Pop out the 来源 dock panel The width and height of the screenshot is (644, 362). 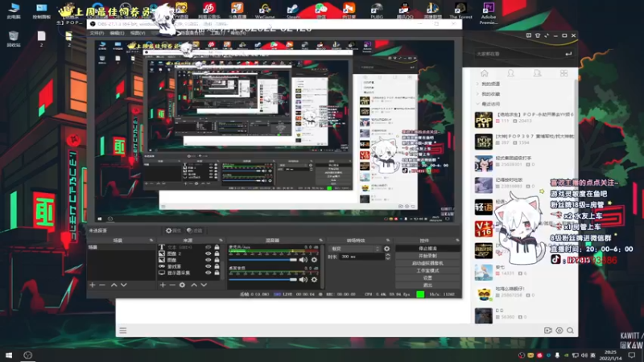coord(221,240)
